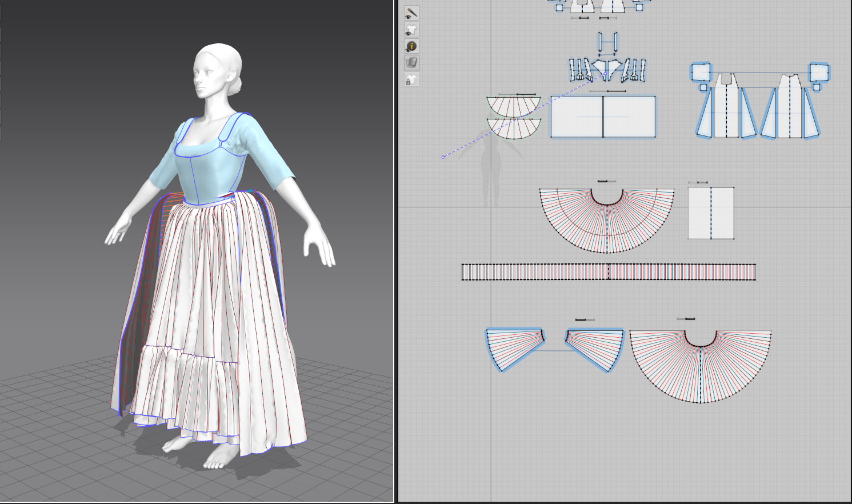Image resolution: width=852 pixels, height=504 pixels.
Task: Click the gray fabric surface icon
Action: 411,62
